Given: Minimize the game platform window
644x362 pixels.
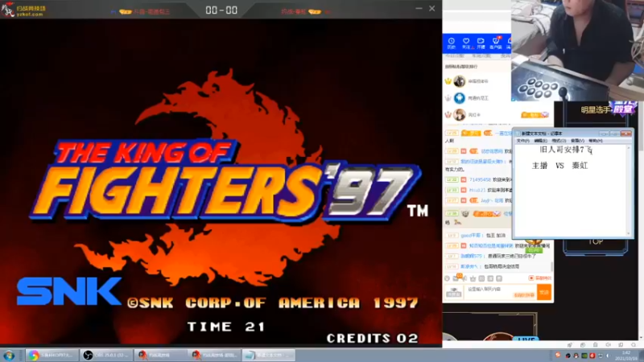Looking at the screenshot, I should (419, 8).
